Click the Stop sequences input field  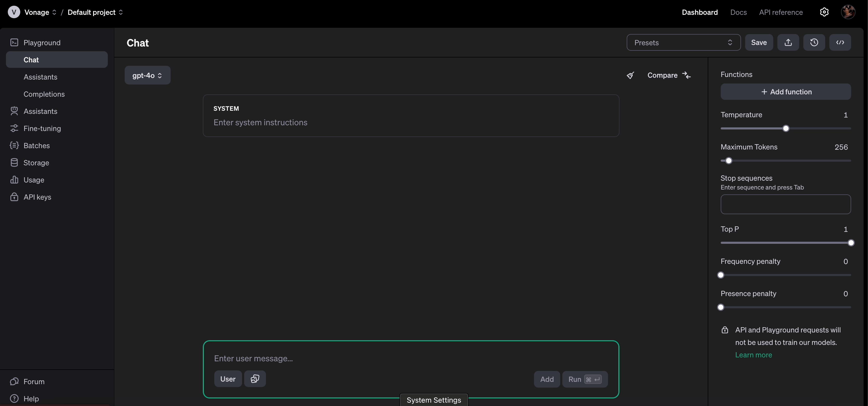click(x=785, y=204)
